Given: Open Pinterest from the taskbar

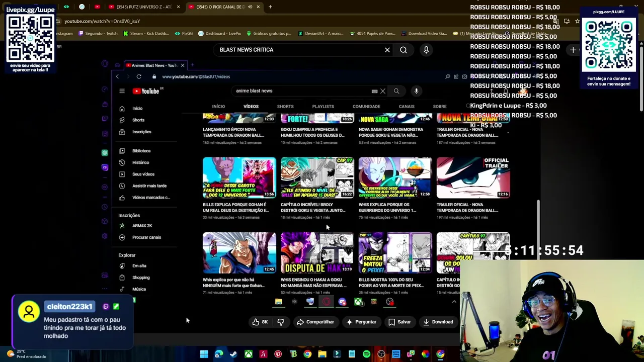Looking at the screenshot, I should [x=278, y=354].
